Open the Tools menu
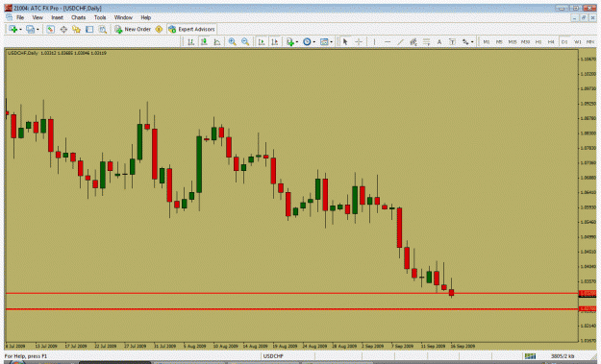The height and width of the screenshot is (364, 601). 100,17
